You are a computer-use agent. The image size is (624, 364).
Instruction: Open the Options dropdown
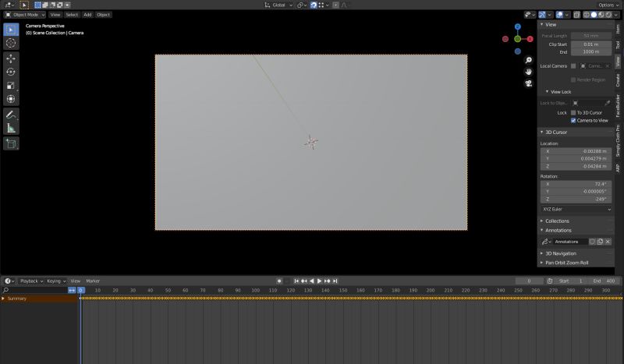(x=608, y=5)
